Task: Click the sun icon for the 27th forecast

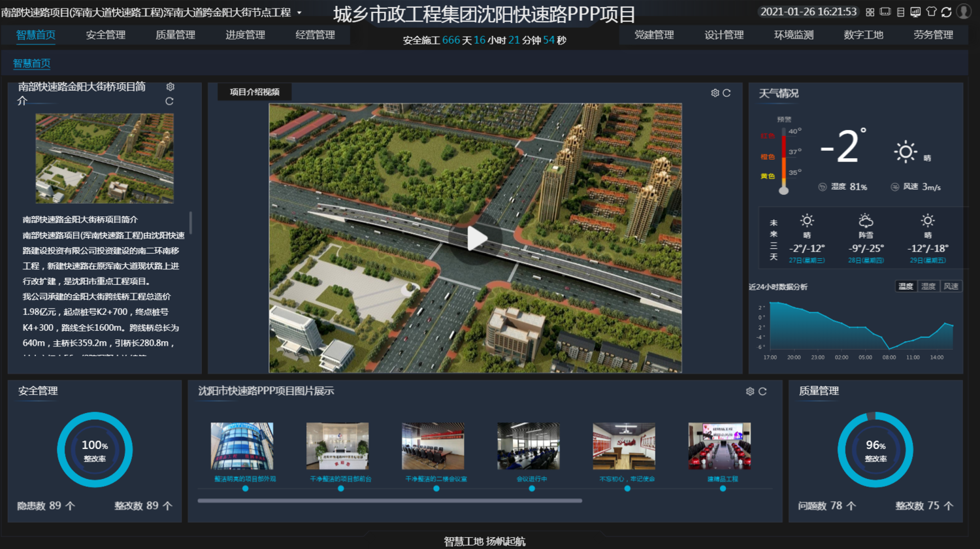Action: (x=807, y=221)
